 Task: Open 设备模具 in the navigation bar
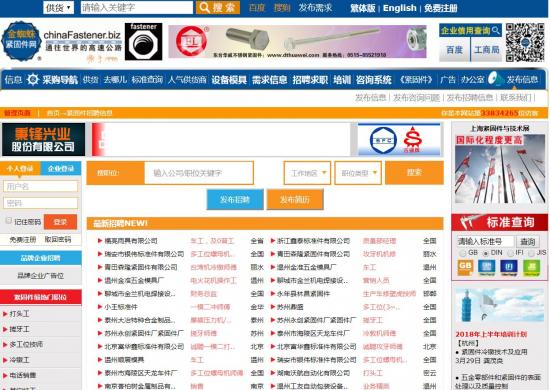tap(229, 80)
